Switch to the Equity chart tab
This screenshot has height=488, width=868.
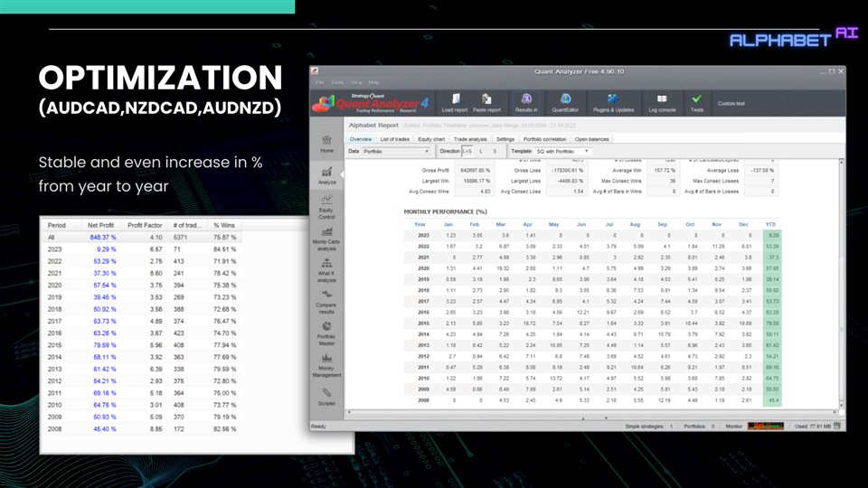(431, 139)
